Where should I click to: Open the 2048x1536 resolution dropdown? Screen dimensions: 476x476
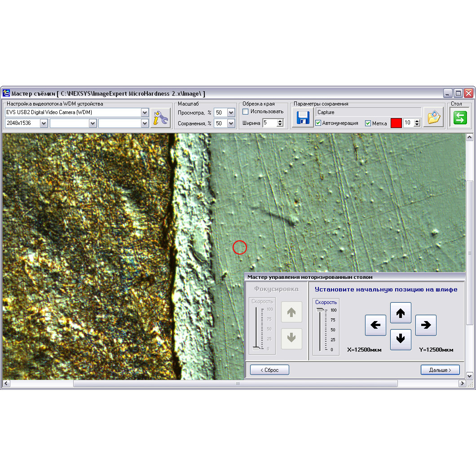44,123
